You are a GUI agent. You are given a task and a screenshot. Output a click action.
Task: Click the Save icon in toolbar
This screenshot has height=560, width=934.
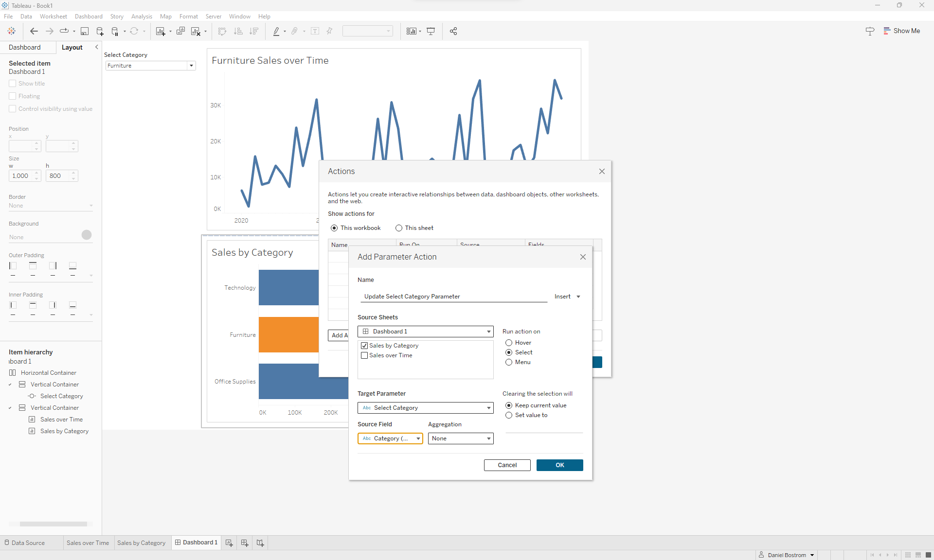pyautogui.click(x=85, y=31)
